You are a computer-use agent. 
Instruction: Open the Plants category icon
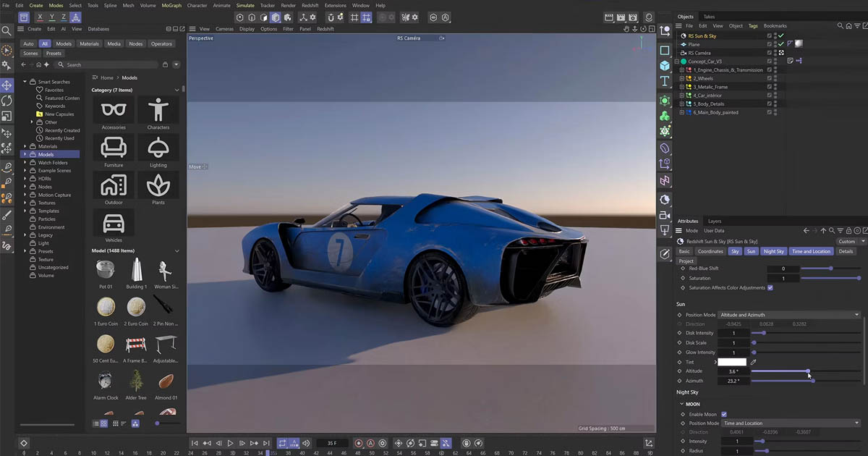[x=158, y=185]
